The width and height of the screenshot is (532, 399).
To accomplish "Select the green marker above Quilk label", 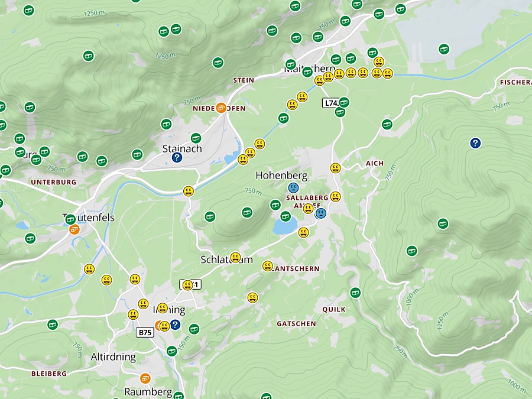I will [355, 292].
